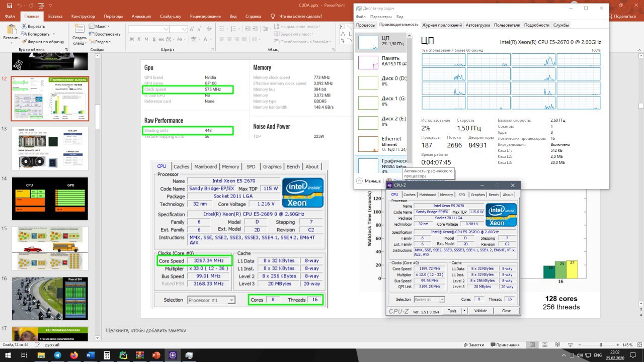
Task: Open the Анимация ribbon tab
Action: coord(141,16)
